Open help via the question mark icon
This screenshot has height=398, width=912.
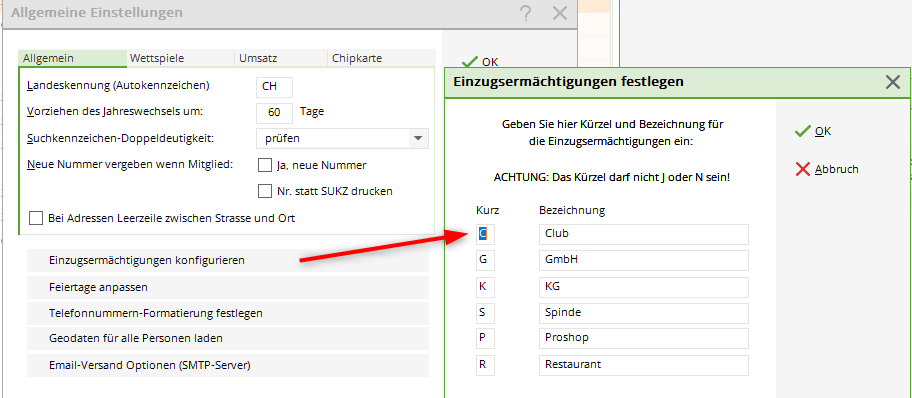click(x=526, y=13)
